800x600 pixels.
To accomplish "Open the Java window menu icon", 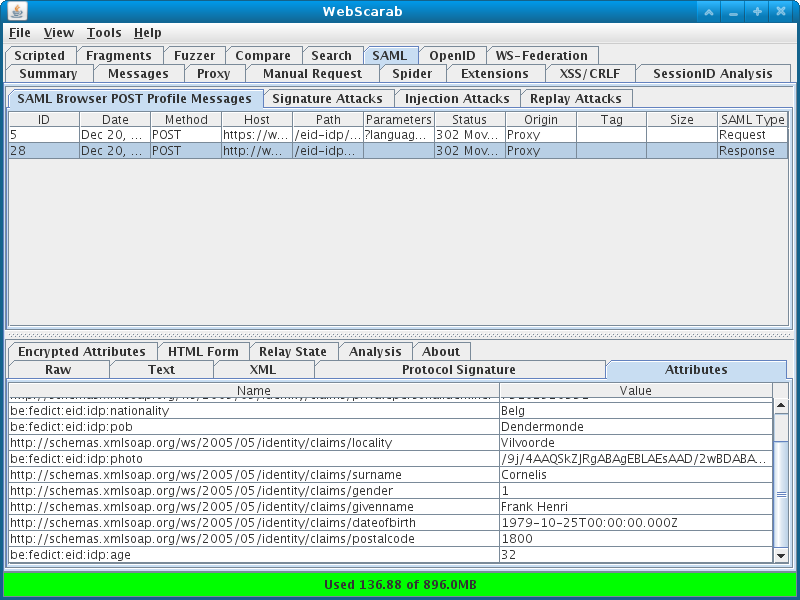I will [17, 11].
